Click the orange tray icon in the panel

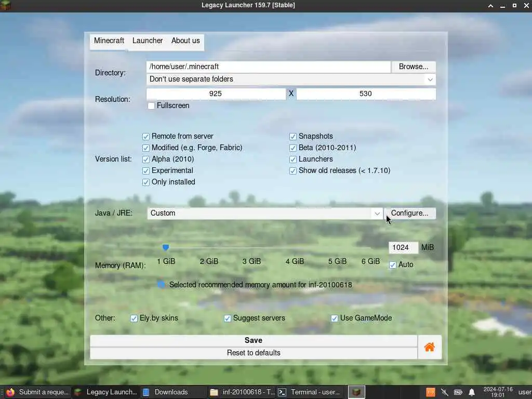point(430,392)
